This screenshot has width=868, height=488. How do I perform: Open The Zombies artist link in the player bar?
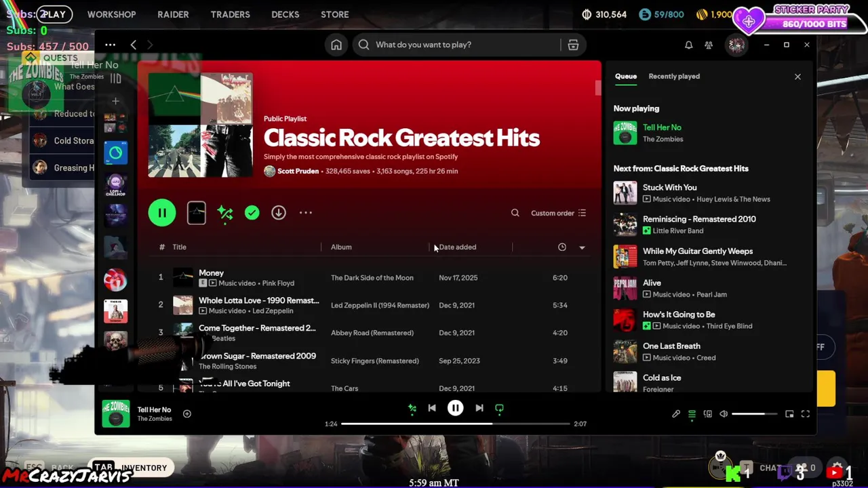155,419
